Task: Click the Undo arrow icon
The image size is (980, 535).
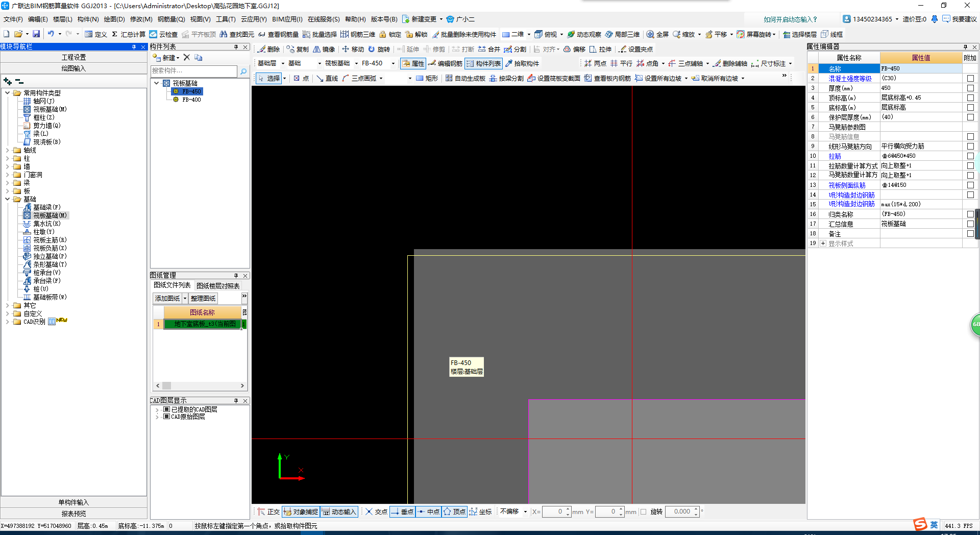Action: (x=51, y=34)
